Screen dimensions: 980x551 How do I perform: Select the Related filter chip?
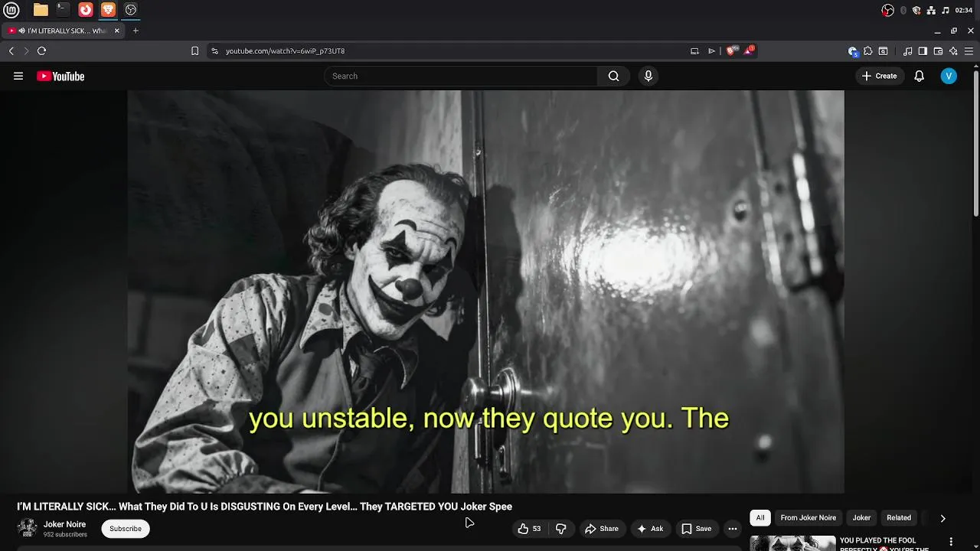pos(899,518)
